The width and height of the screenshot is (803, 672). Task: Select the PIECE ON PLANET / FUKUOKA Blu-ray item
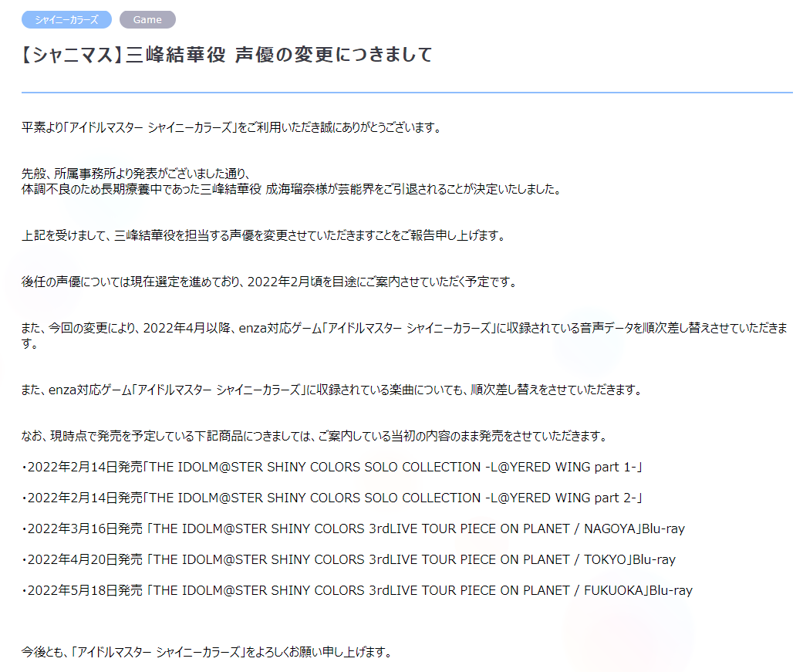tap(356, 590)
